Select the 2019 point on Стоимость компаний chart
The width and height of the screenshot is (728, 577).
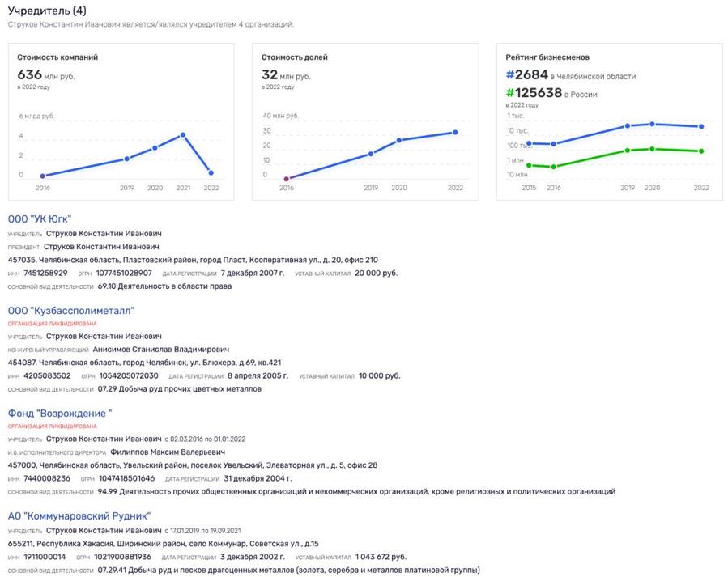click(x=126, y=159)
